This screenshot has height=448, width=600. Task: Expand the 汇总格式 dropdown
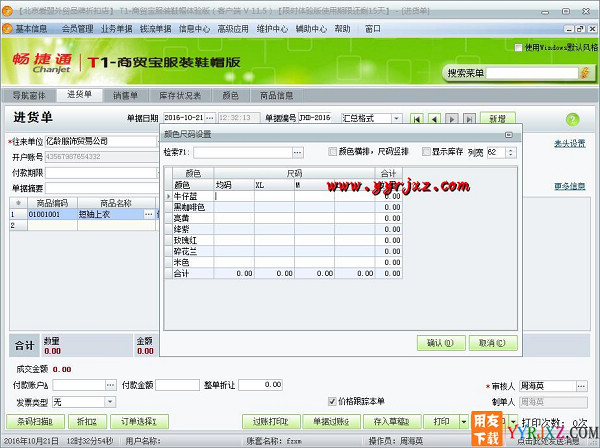397,118
